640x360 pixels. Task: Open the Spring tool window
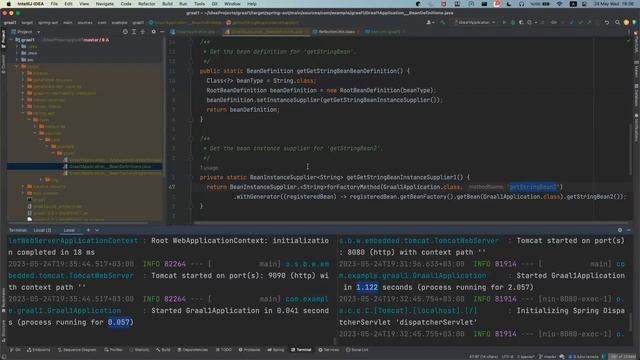point(276,350)
